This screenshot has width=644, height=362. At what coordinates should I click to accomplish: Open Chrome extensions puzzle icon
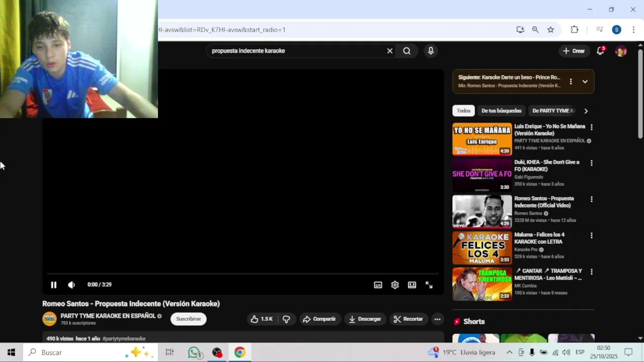click(x=574, y=30)
